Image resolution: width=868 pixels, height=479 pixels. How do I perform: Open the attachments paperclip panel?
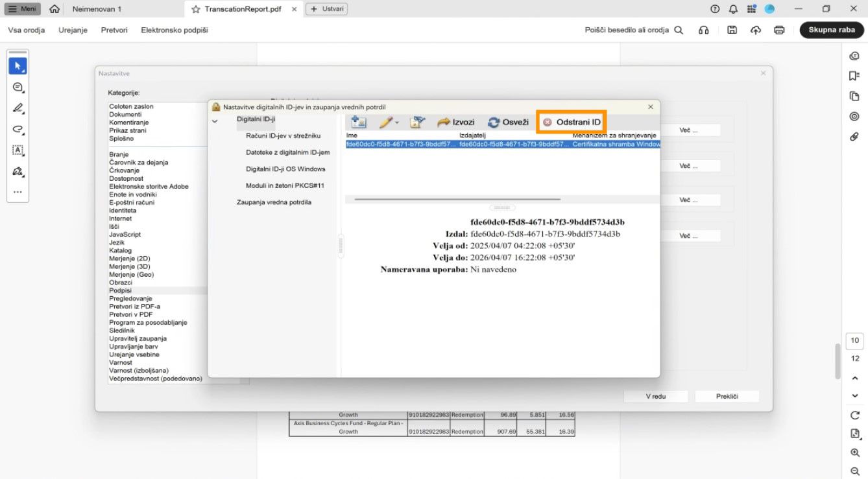(854, 136)
